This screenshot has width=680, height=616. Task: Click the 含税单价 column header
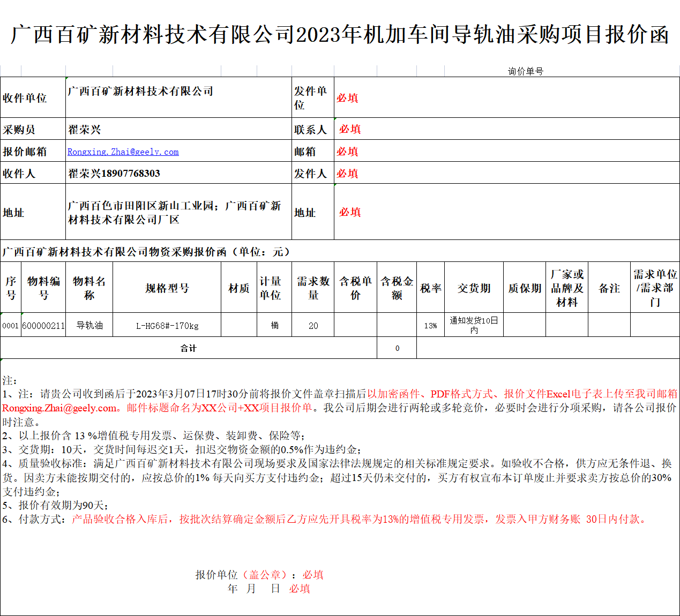click(x=356, y=288)
